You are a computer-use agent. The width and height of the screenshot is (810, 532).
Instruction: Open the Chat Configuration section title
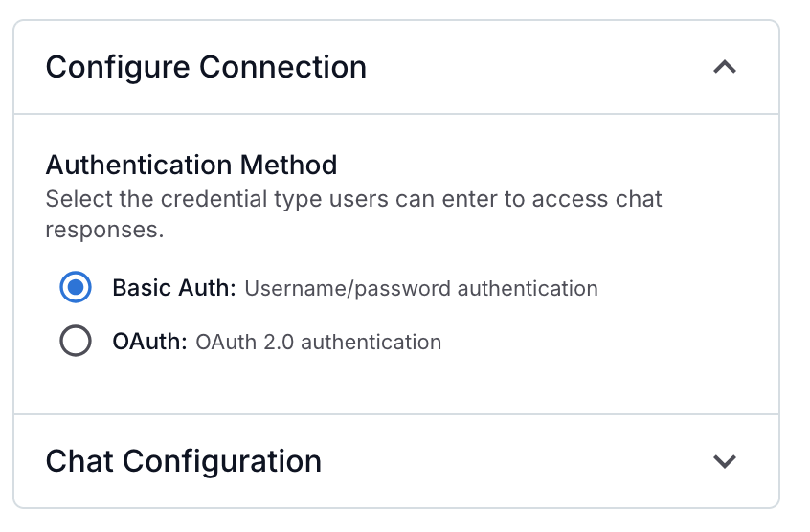[x=183, y=461]
